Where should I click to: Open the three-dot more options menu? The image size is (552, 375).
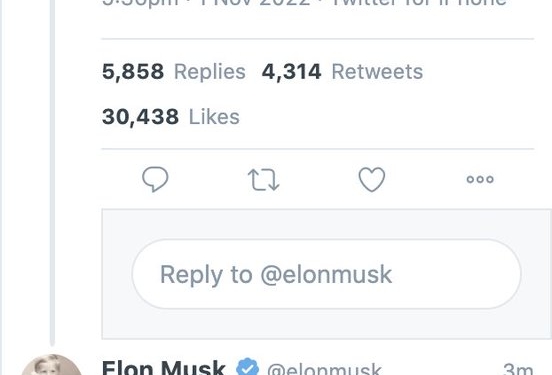[480, 179]
